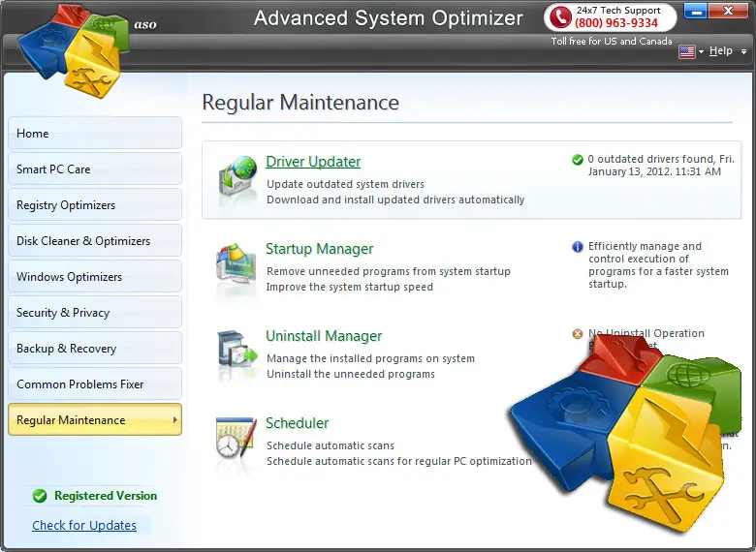Launch the Startup Manager tool
This screenshot has width=756, height=552.
(x=319, y=249)
